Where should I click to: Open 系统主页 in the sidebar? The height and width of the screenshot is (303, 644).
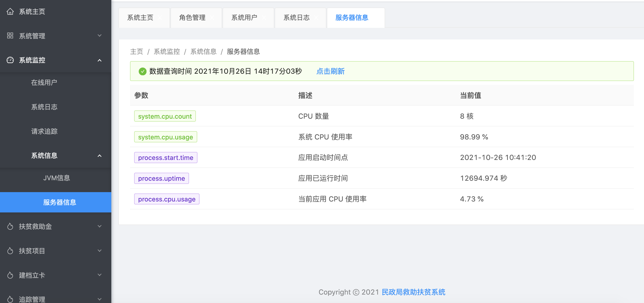56,11
